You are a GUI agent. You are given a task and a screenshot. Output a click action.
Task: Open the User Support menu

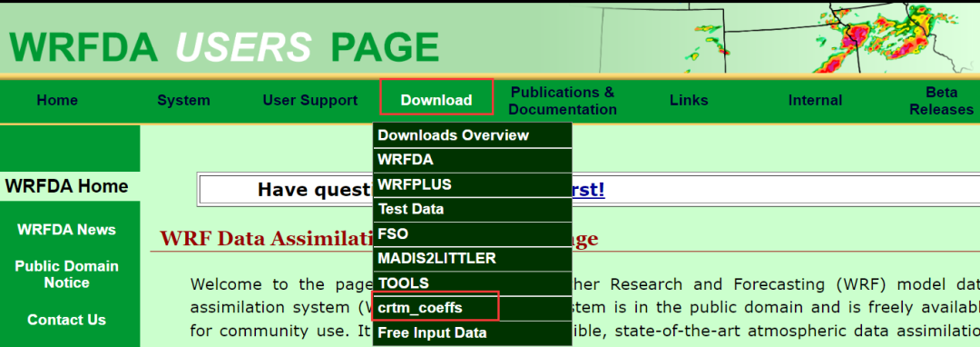[310, 100]
